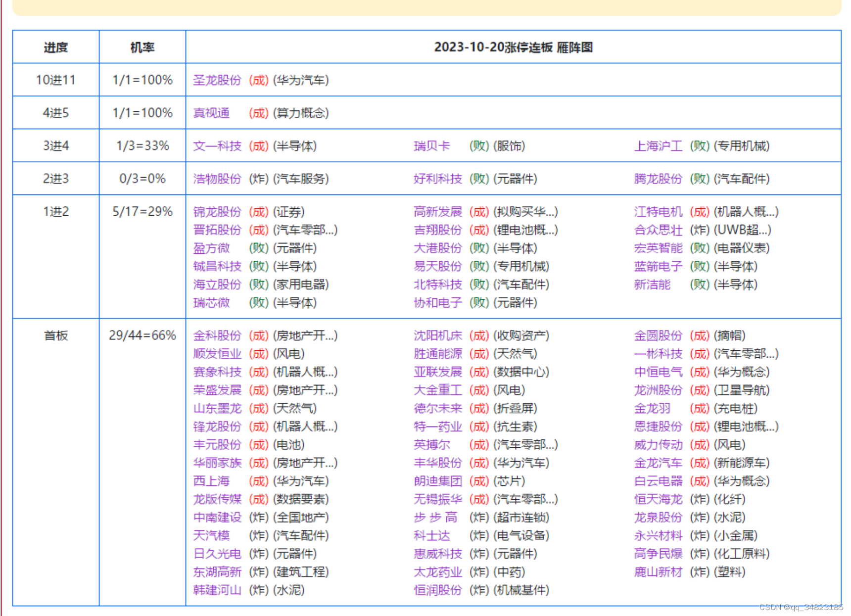Open the 龙洲股份 stock link
Viewport: 851px width, 616px height.
click(x=659, y=390)
